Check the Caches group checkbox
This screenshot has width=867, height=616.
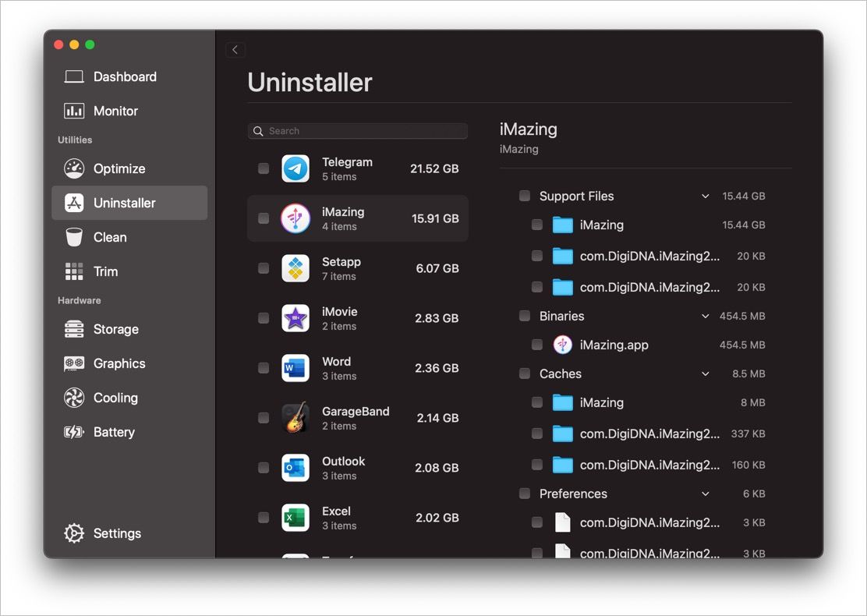click(525, 373)
